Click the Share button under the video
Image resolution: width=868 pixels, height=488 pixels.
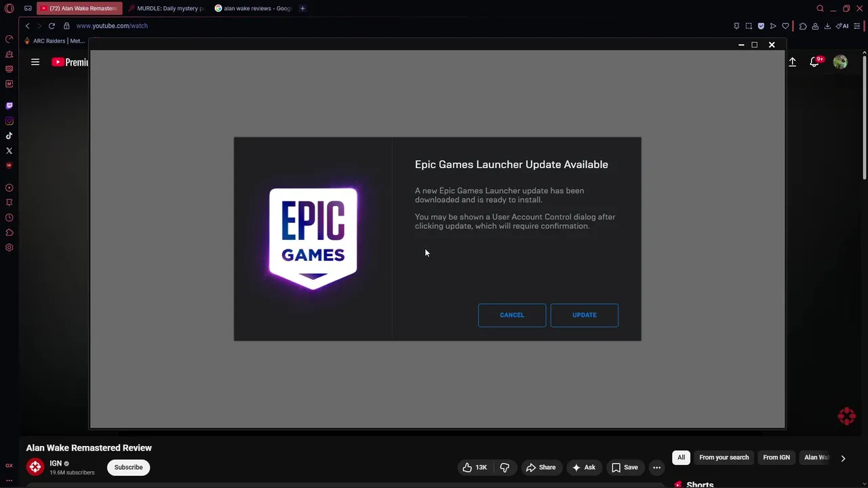540,467
